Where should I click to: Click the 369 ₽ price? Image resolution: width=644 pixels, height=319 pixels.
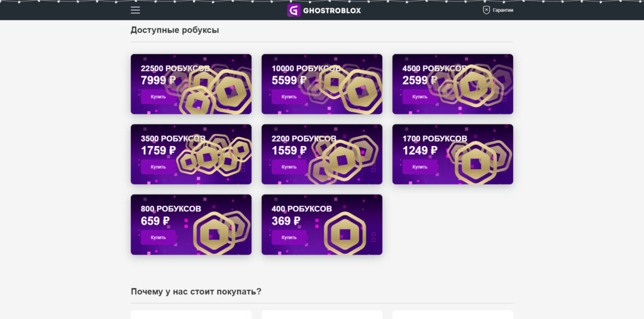[286, 221]
